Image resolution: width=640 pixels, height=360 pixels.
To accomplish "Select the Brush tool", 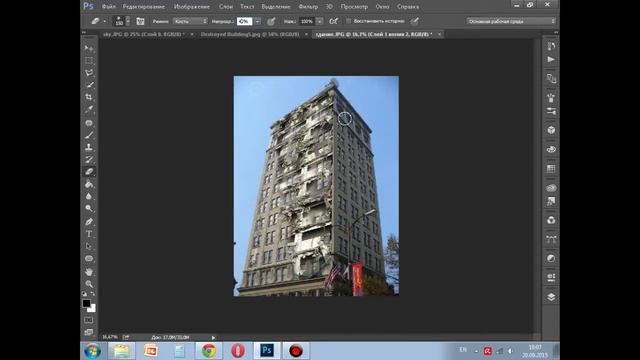I will click(x=89, y=135).
